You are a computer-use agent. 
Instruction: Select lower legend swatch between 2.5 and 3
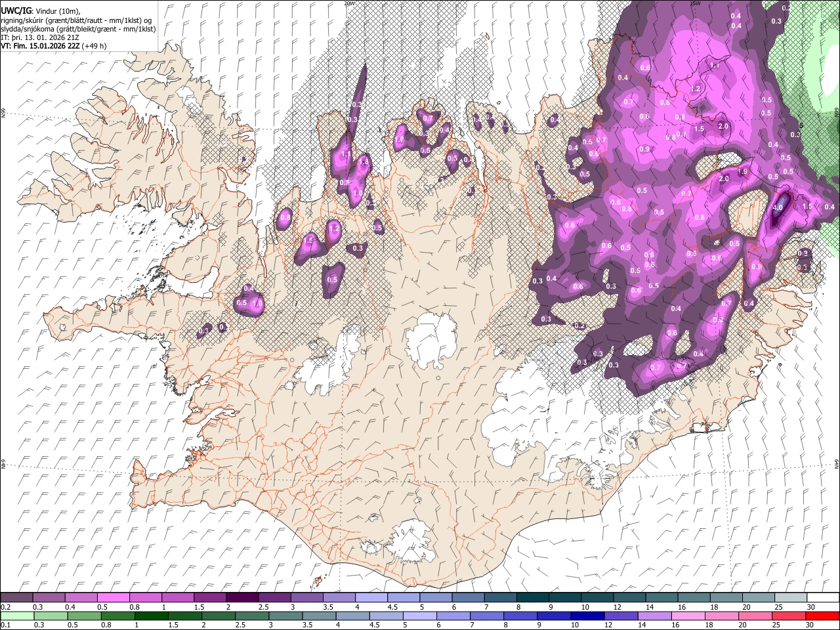click(252, 616)
